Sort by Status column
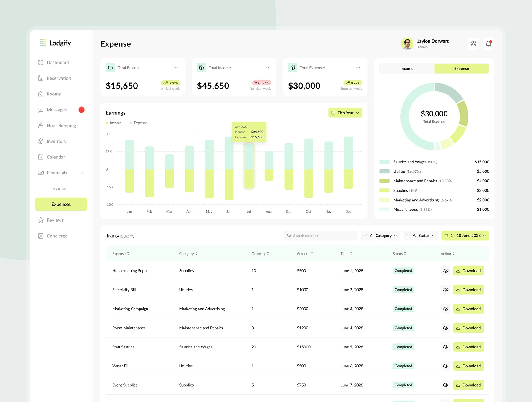 click(x=399, y=254)
